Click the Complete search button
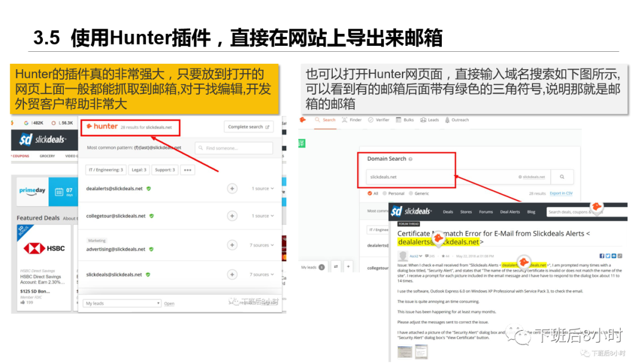 (x=249, y=126)
